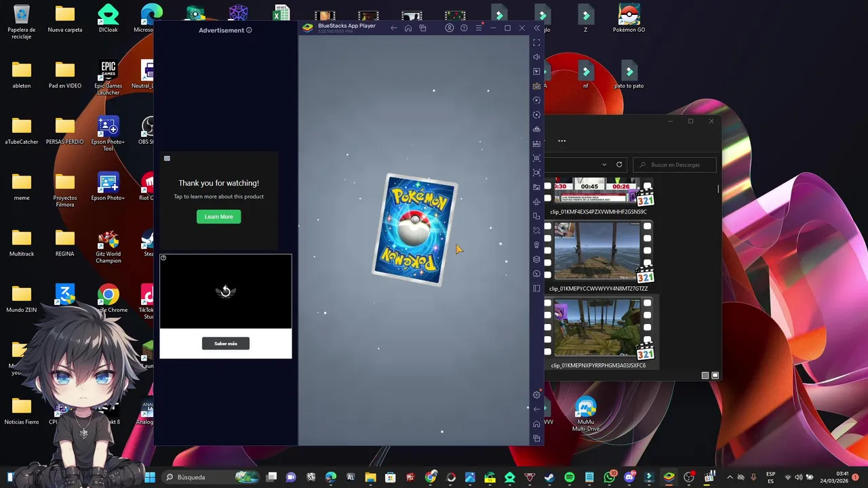Click the Saber más button
868x488 pixels.
pyautogui.click(x=226, y=344)
